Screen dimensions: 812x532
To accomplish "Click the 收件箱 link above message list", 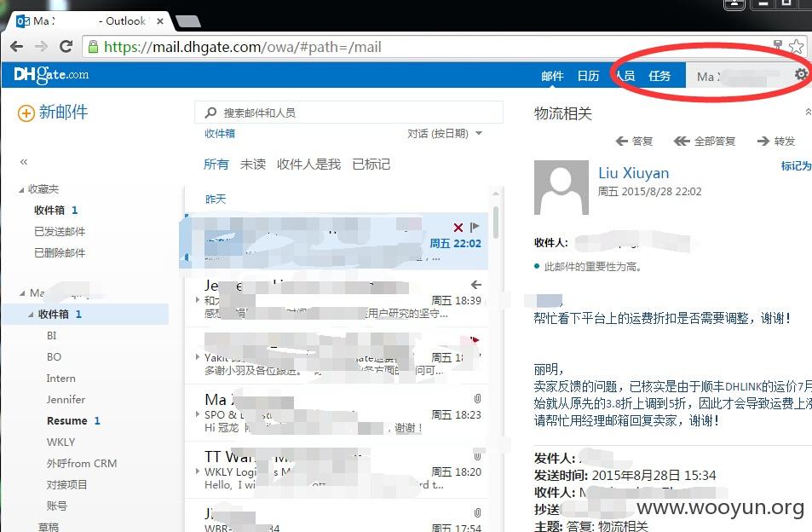I will tap(220, 134).
